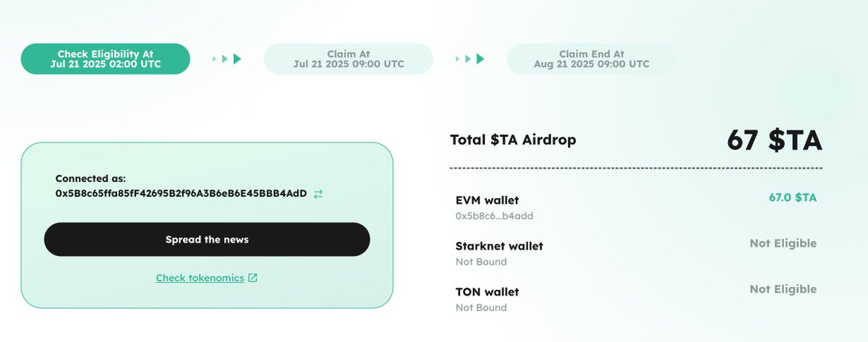
Task: Click the connected wallet address text
Action: pyautogui.click(x=181, y=194)
